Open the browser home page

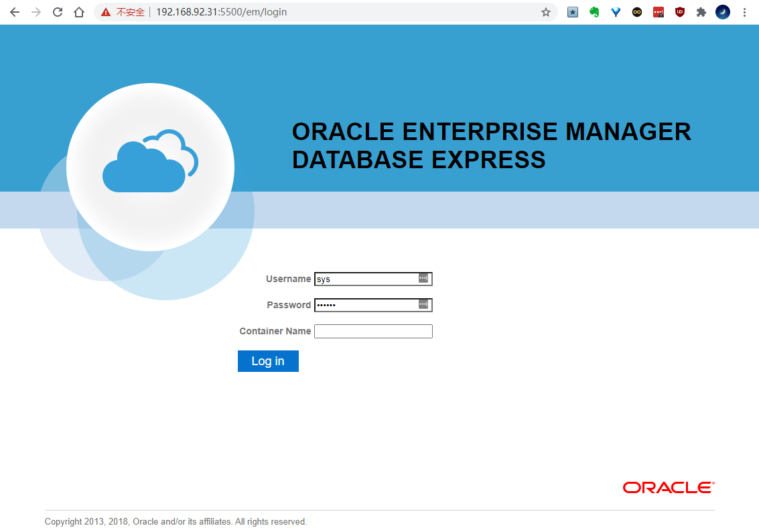click(x=79, y=12)
